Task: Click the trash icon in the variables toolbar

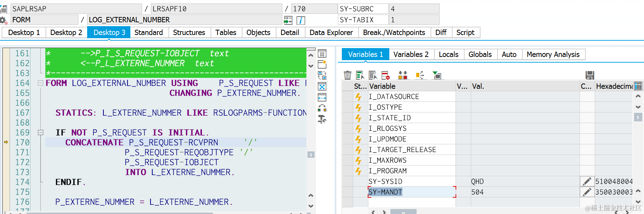Action: (348, 75)
